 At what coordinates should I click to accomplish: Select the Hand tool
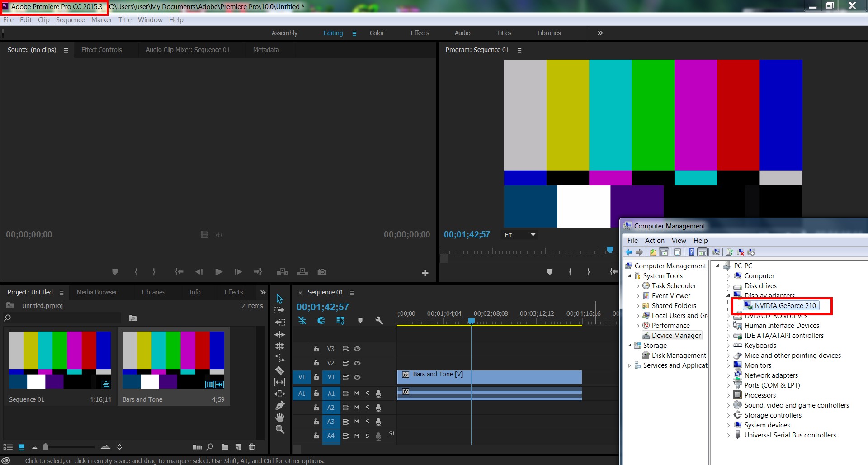point(280,417)
